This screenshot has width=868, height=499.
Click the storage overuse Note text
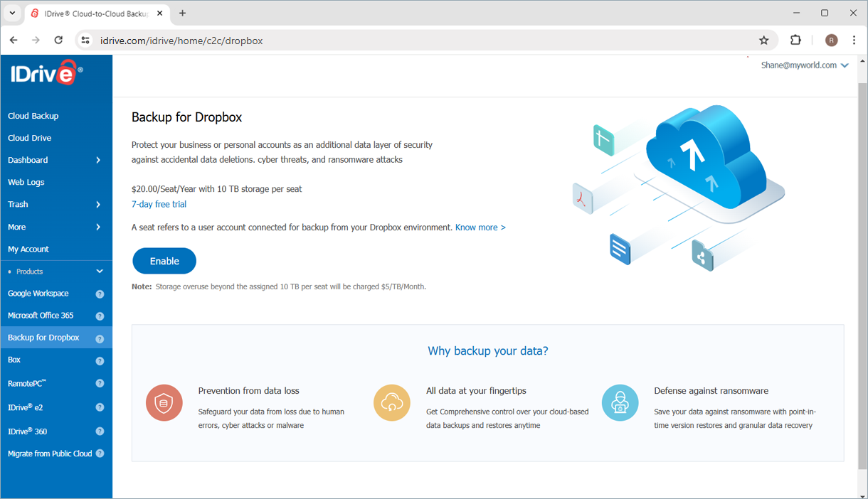click(x=279, y=286)
